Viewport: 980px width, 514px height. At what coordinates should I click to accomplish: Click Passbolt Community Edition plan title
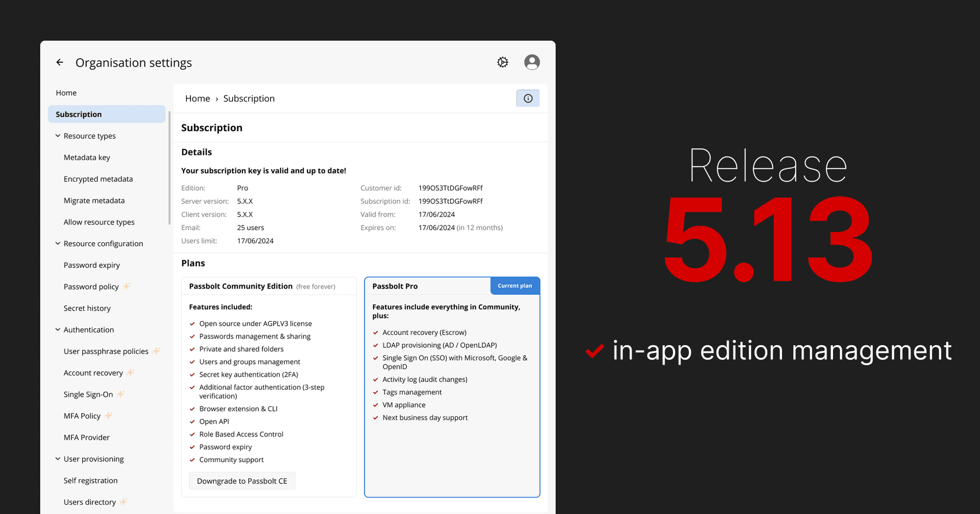coord(241,286)
